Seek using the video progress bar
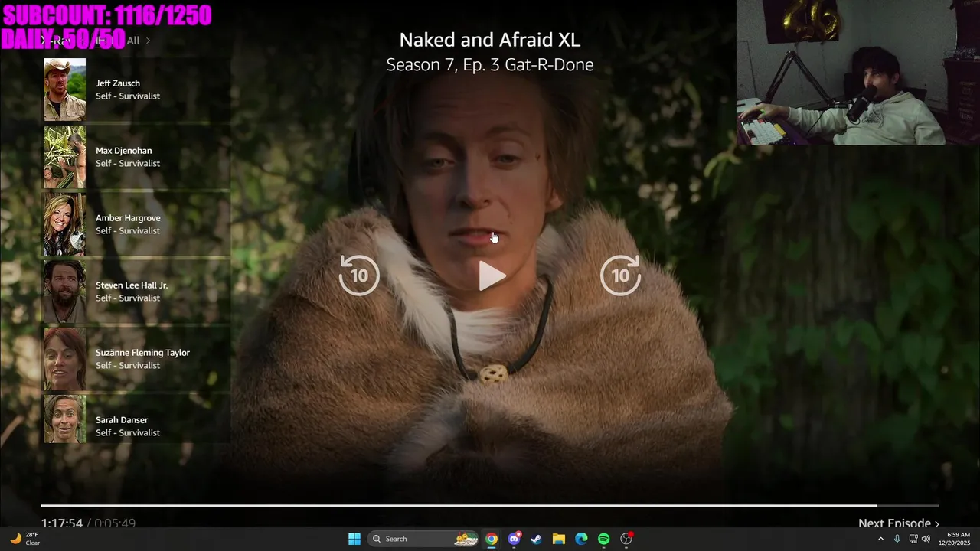 point(490,506)
